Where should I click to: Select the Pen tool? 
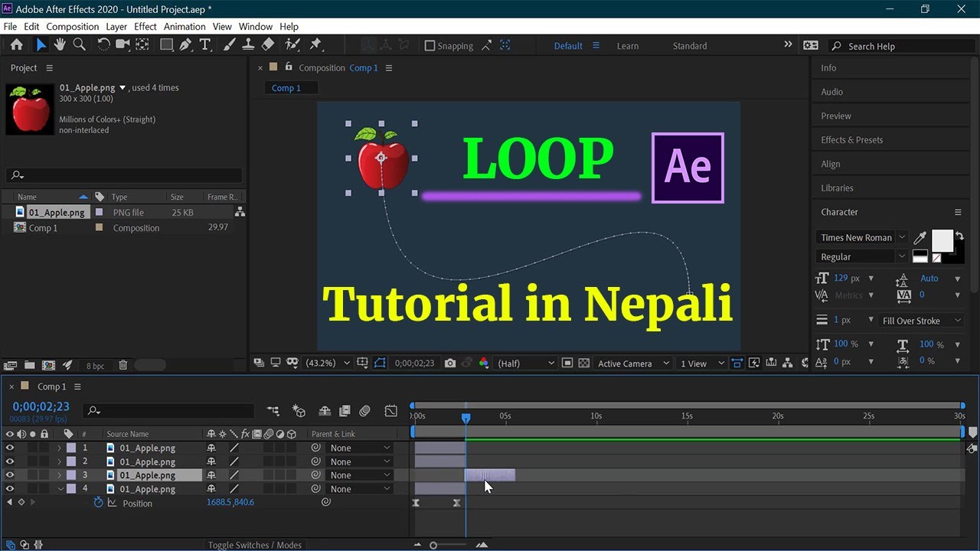click(x=185, y=45)
